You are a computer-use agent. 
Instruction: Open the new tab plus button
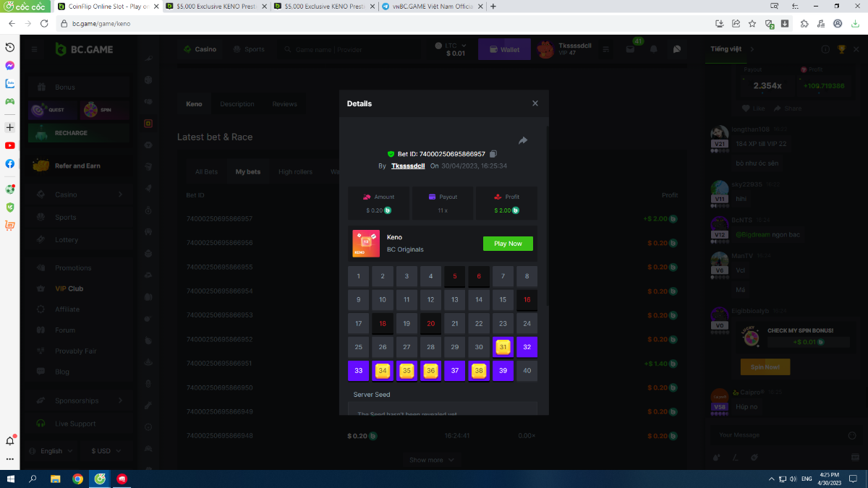[x=493, y=6]
